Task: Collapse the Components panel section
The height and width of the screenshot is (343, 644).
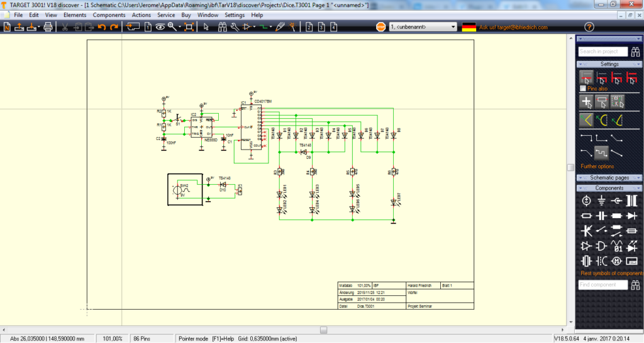Action: (609, 188)
